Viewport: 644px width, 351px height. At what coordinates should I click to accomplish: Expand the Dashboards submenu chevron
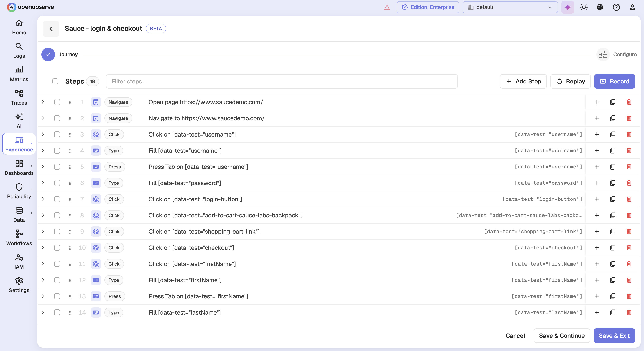pos(31,166)
